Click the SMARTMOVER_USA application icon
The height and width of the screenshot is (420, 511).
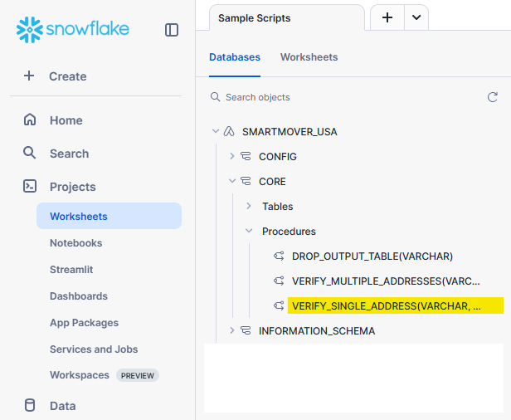click(229, 131)
